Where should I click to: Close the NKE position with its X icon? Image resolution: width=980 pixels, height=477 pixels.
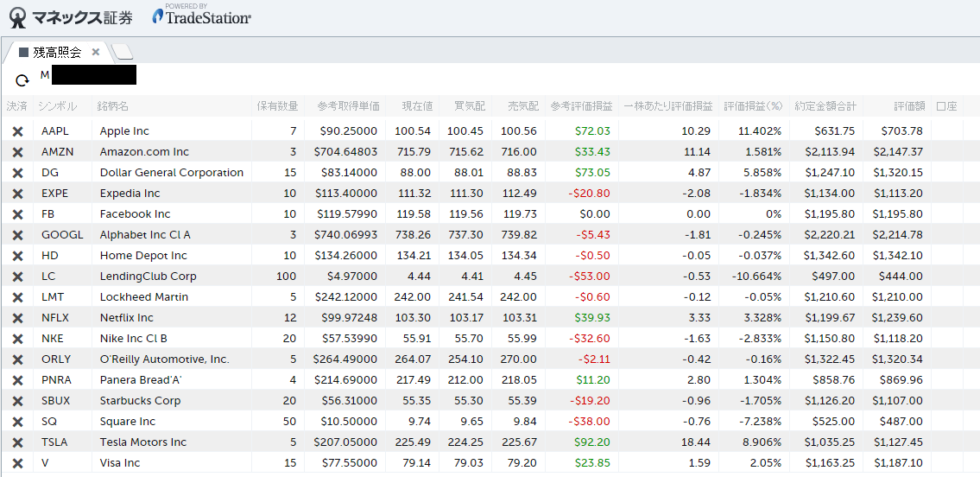tap(18, 338)
